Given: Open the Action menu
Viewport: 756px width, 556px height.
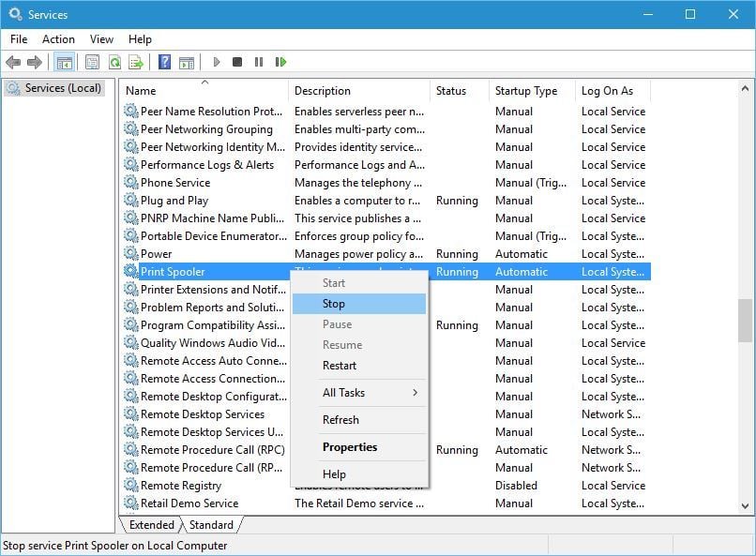Looking at the screenshot, I should (x=58, y=39).
